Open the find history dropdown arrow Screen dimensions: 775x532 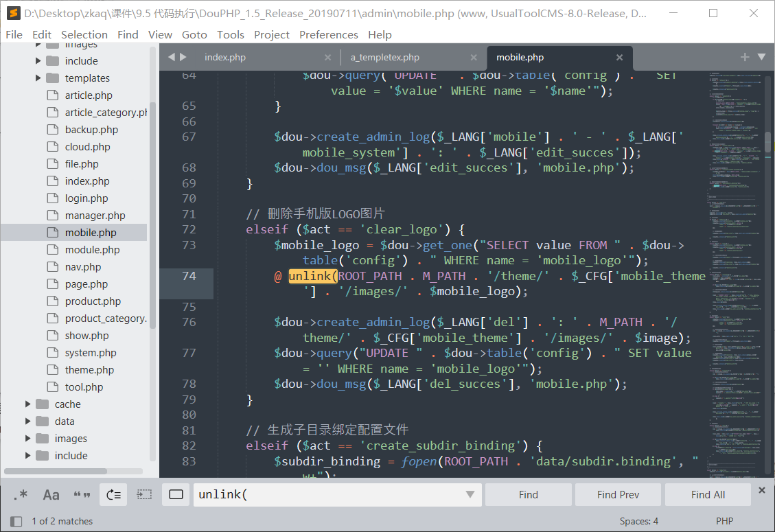pyautogui.click(x=470, y=494)
